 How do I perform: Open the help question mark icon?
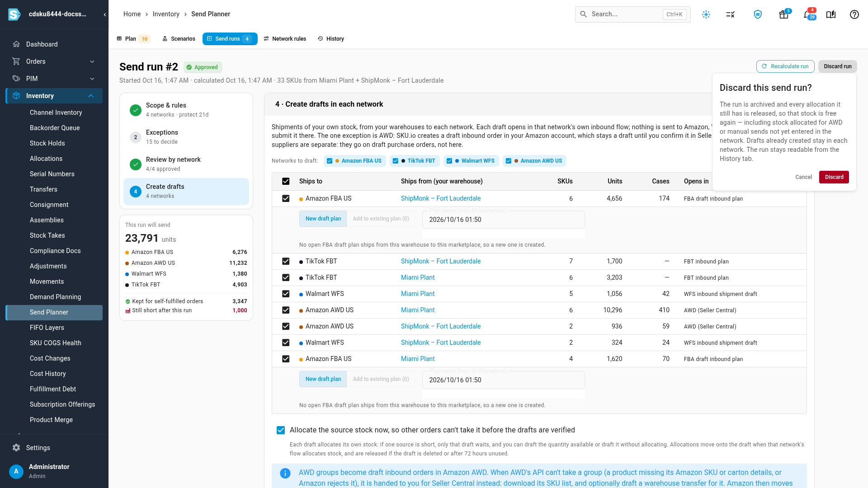pos(854,14)
